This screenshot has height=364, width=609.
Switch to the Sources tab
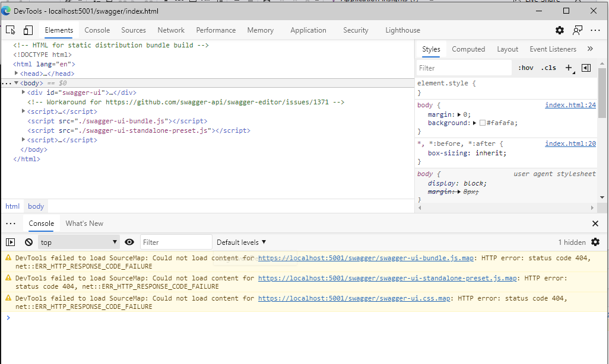click(x=133, y=30)
